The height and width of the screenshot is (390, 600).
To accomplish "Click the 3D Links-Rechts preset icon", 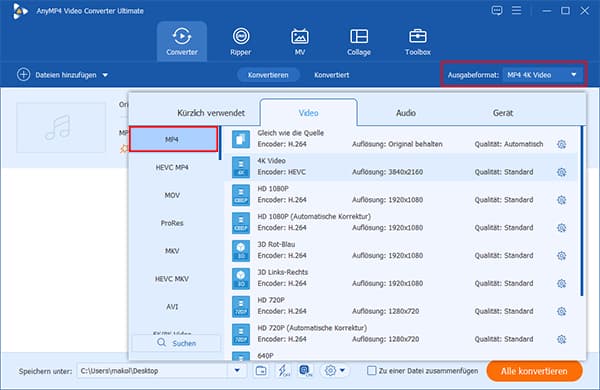I will 241,278.
